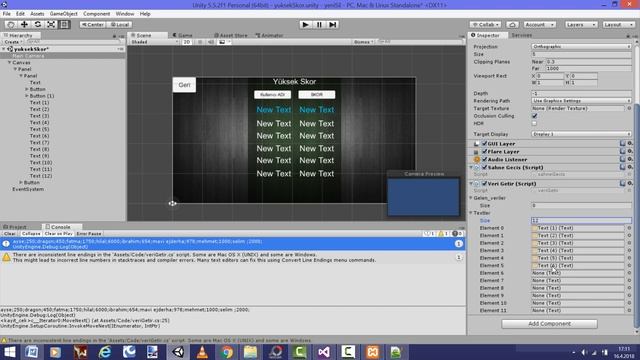The width and height of the screenshot is (640, 360).
Task: Collapse the Canvas node in Hierarchy
Action: tap(9, 63)
